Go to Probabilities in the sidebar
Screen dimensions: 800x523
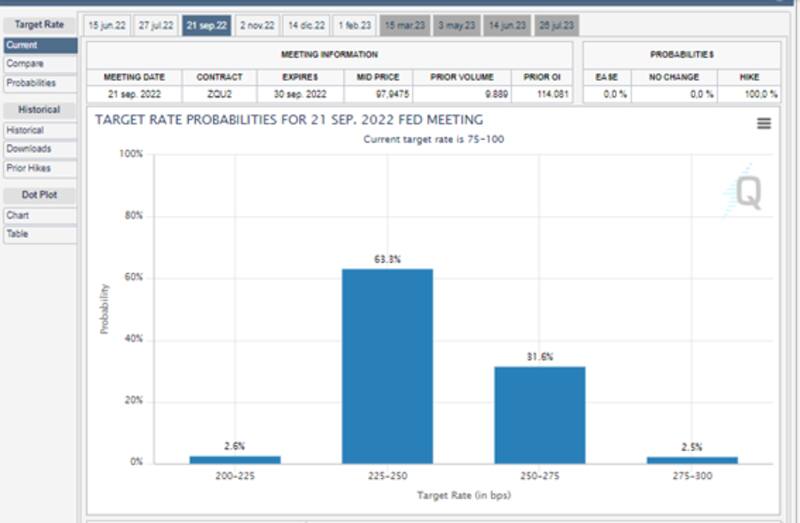pyautogui.click(x=38, y=83)
